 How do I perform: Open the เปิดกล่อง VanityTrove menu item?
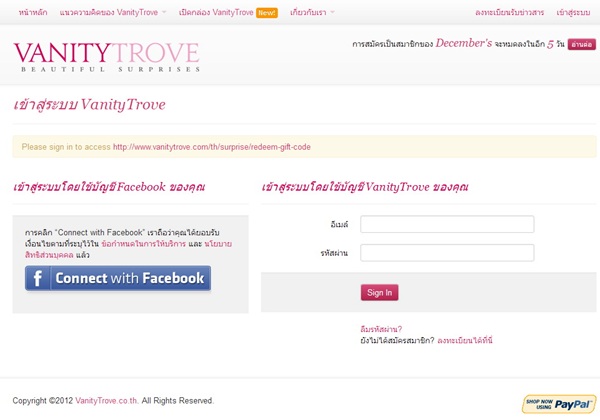point(216,12)
